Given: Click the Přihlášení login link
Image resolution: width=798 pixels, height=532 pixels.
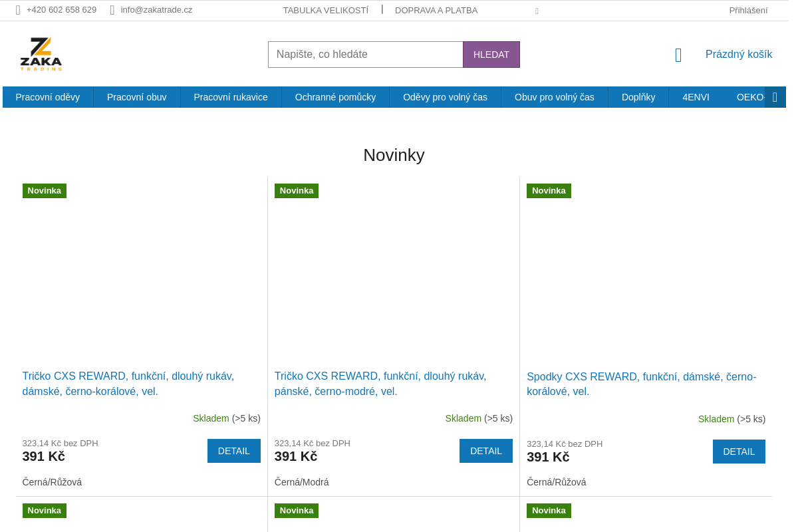Looking at the screenshot, I should 748,10.
